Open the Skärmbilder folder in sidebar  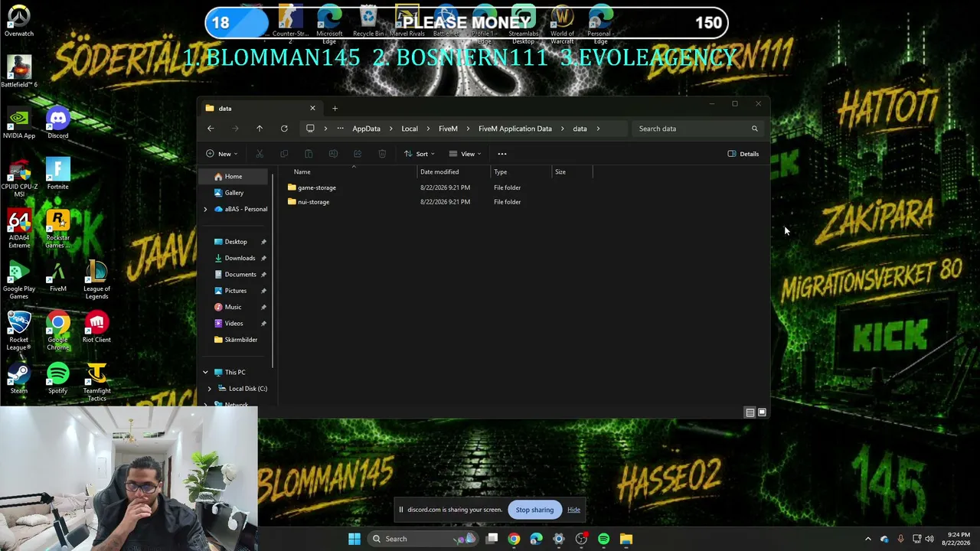click(240, 340)
